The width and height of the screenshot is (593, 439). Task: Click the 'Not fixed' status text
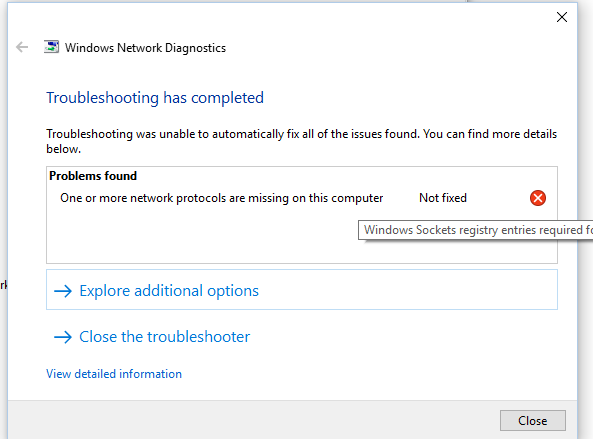pos(443,198)
